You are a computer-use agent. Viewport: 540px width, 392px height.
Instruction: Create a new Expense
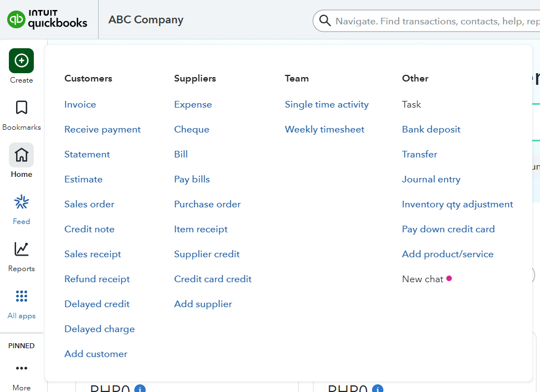tap(193, 104)
